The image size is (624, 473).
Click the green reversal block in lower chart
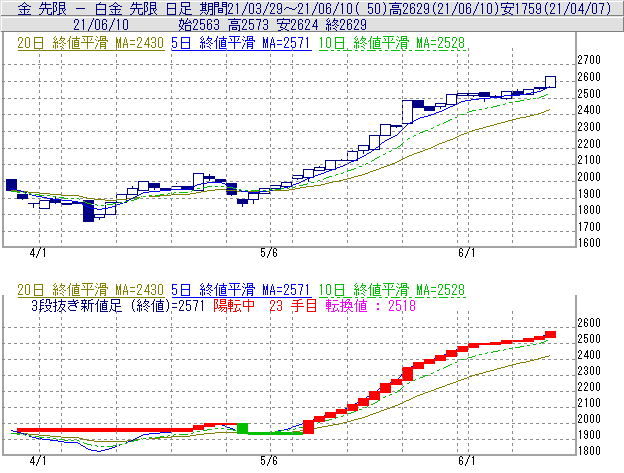coord(242,428)
